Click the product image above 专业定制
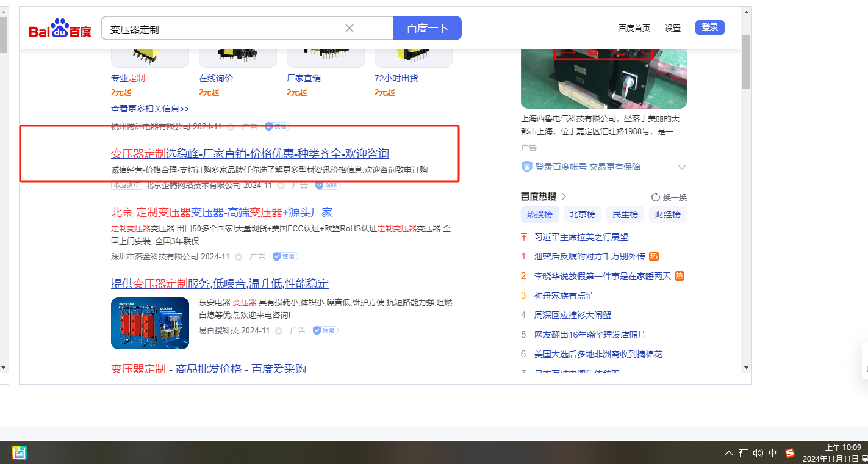Screen dimensions: 868x464 (x=150, y=58)
